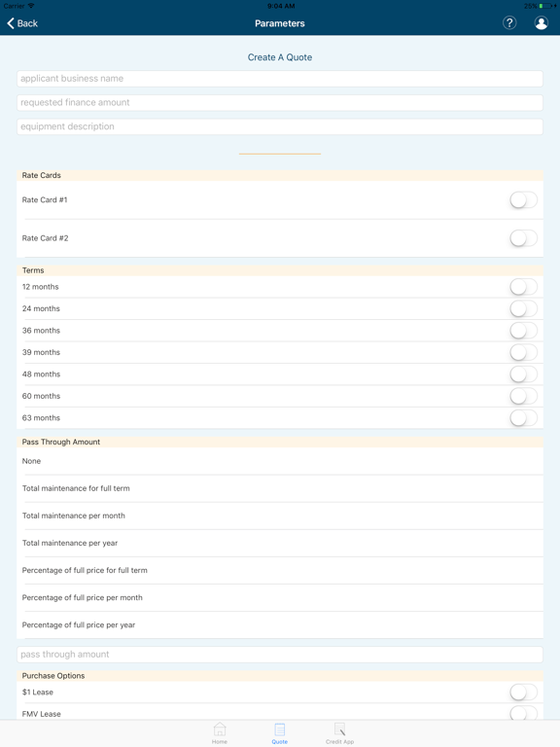Click the Create A Quote heading

pyautogui.click(x=280, y=57)
